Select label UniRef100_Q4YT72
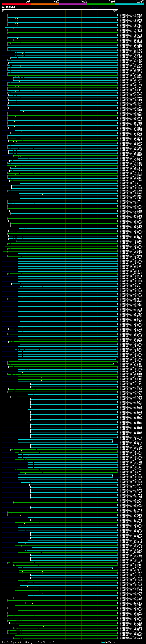 tap(131, 570)
